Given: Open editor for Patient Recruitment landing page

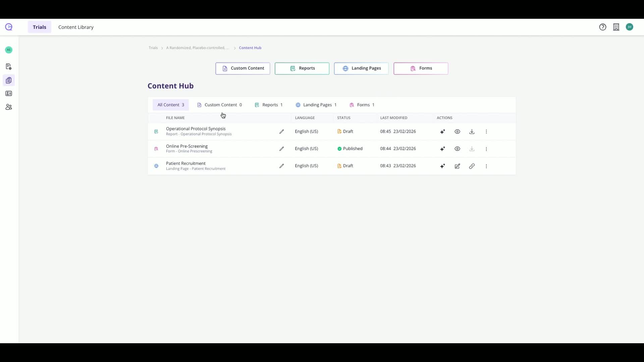Looking at the screenshot, I should [457, 166].
